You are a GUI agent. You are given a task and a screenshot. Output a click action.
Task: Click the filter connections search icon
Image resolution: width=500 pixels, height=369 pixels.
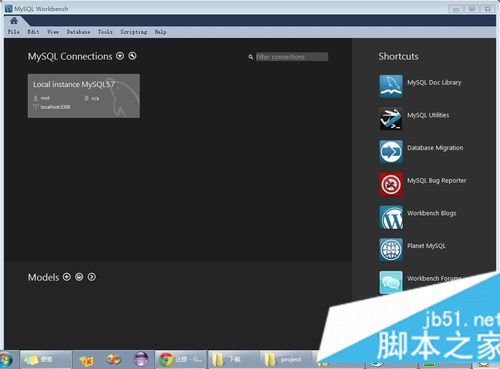(251, 57)
